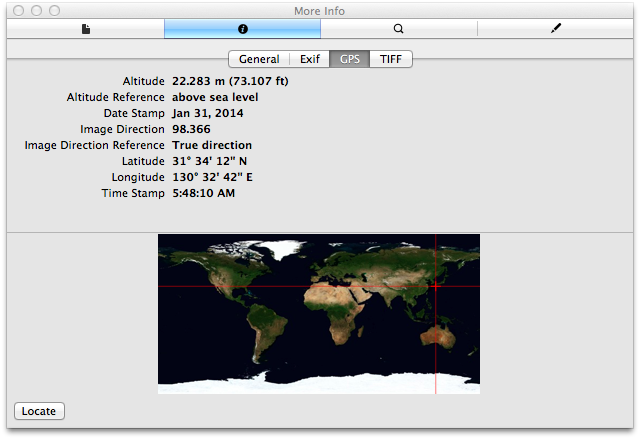Image resolution: width=640 pixels, height=439 pixels.
Task: Switch to the TIFF tab
Action: 391,60
